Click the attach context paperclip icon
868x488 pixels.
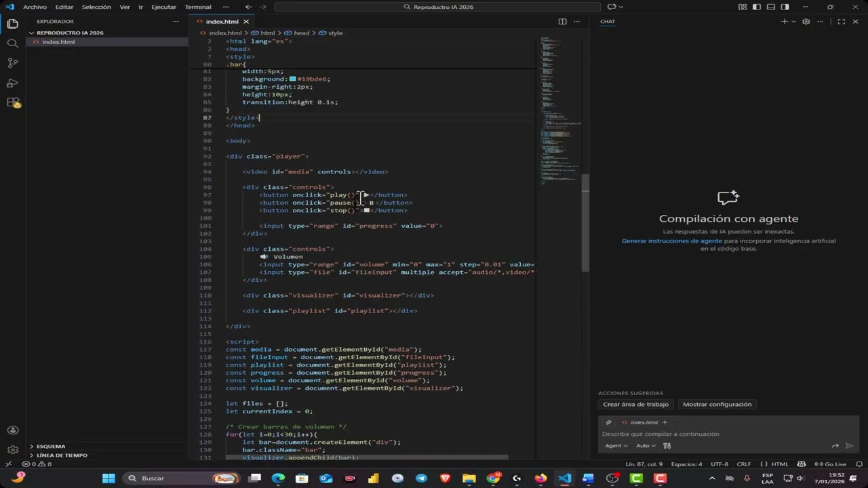[609, 422]
